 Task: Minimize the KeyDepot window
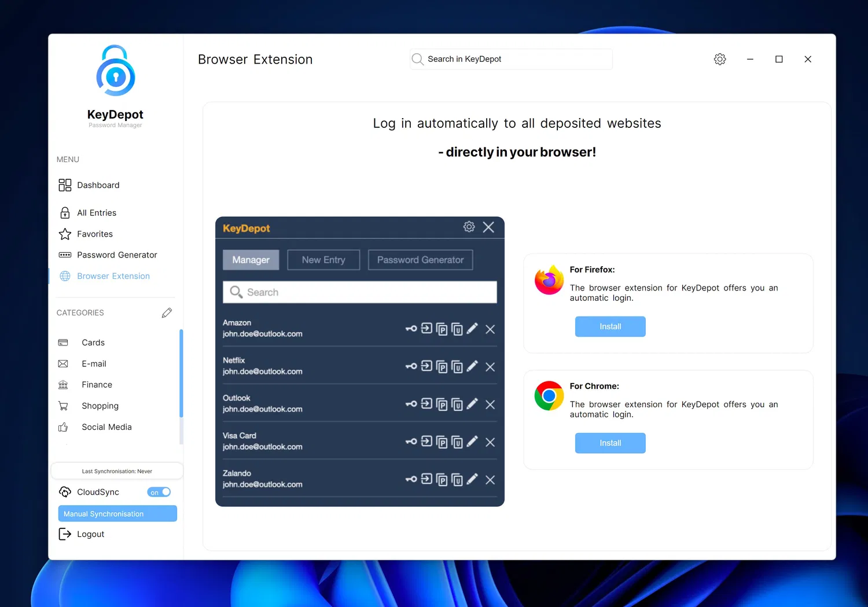(x=750, y=59)
